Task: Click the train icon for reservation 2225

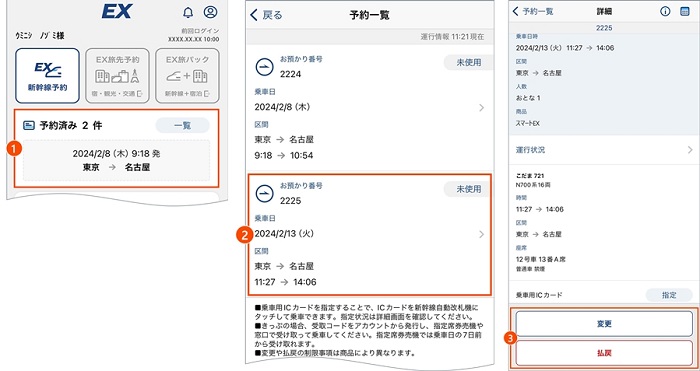Action: tap(264, 193)
